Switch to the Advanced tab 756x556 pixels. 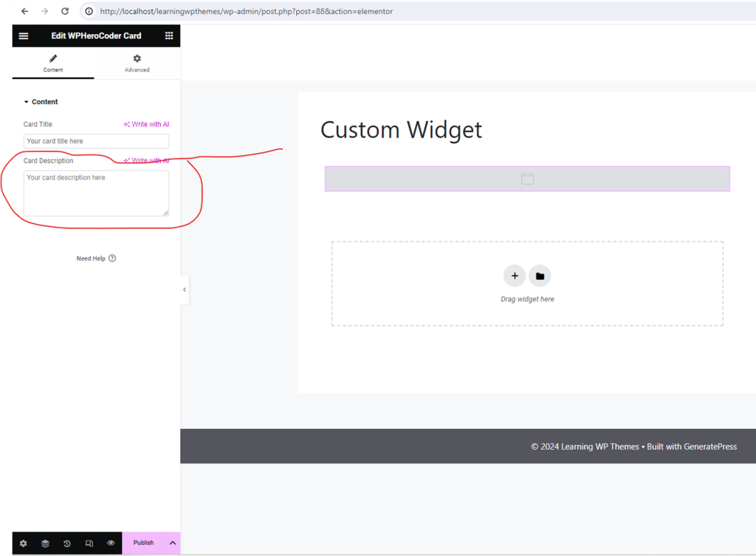pyautogui.click(x=137, y=64)
